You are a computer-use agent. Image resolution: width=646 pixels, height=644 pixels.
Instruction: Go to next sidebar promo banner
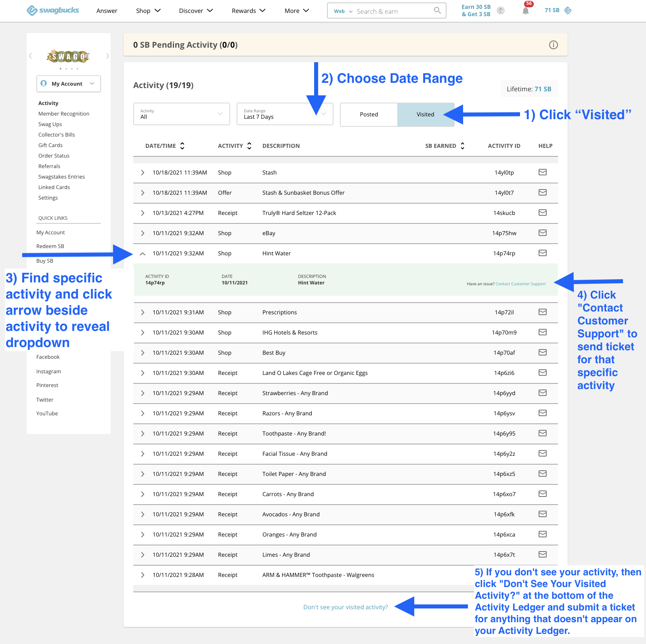coord(107,56)
